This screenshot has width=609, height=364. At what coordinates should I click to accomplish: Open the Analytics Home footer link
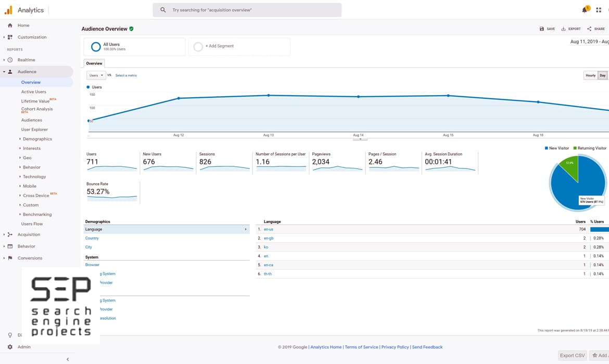click(326, 347)
